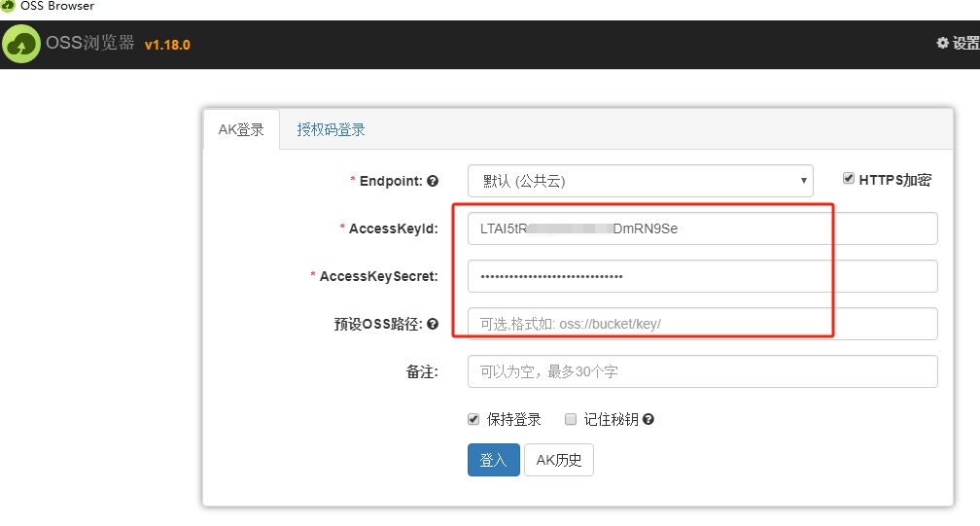Open the AK历史 history button
Viewport: 980px width, 526px height.
[559, 460]
